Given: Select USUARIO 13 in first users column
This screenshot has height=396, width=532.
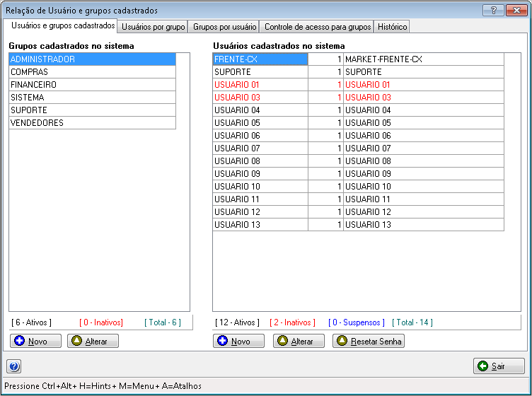Looking at the screenshot, I should pos(260,224).
